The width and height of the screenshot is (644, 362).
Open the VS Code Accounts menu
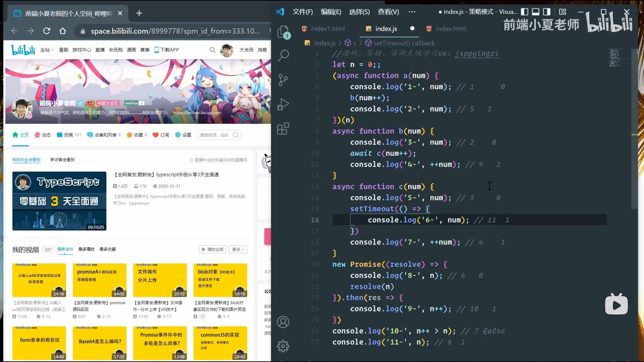click(x=283, y=322)
